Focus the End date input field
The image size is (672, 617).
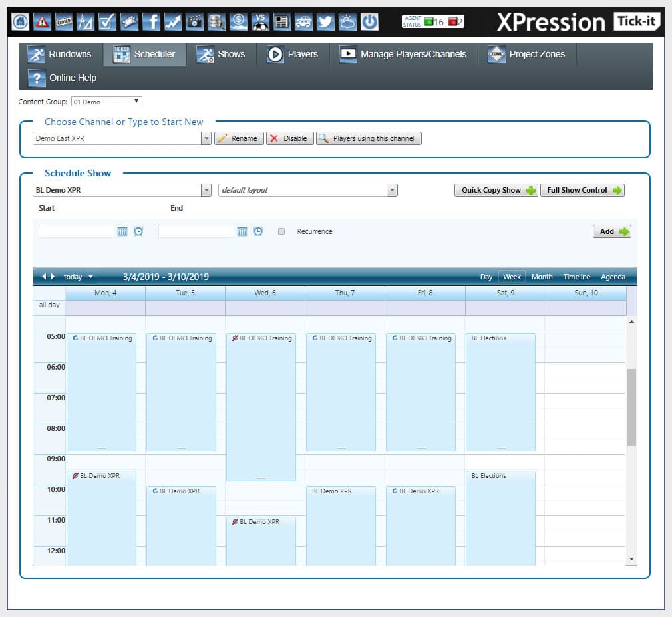(x=196, y=231)
